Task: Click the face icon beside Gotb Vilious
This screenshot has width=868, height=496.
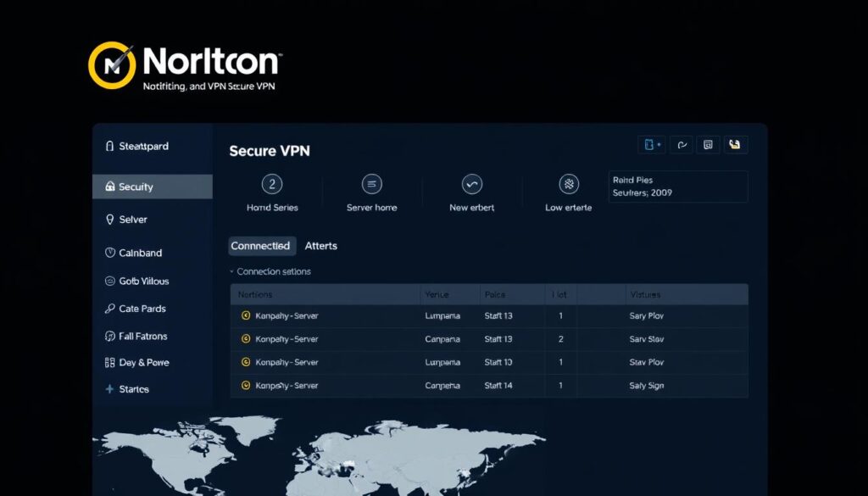Action: click(x=109, y=281)
